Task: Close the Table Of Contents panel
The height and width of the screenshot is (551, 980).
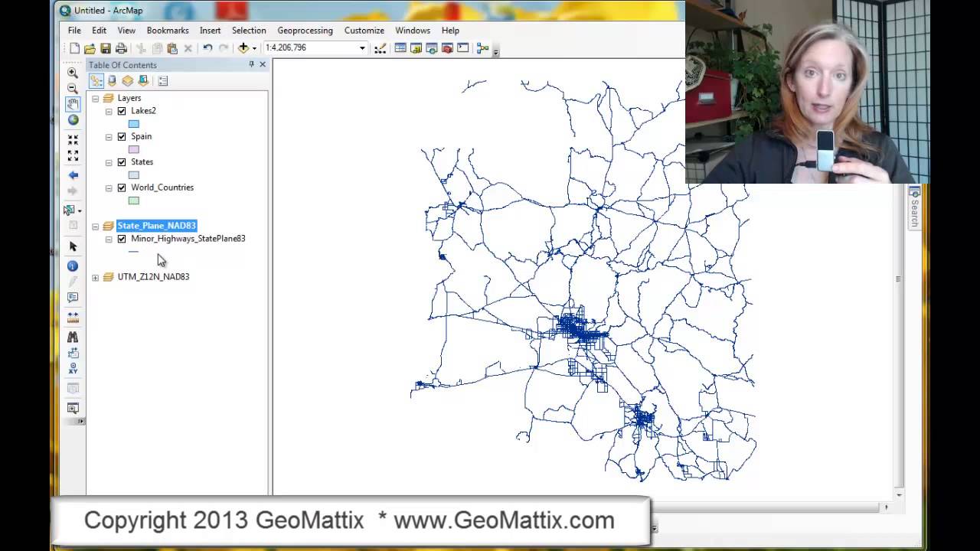Action: [263, 65]
